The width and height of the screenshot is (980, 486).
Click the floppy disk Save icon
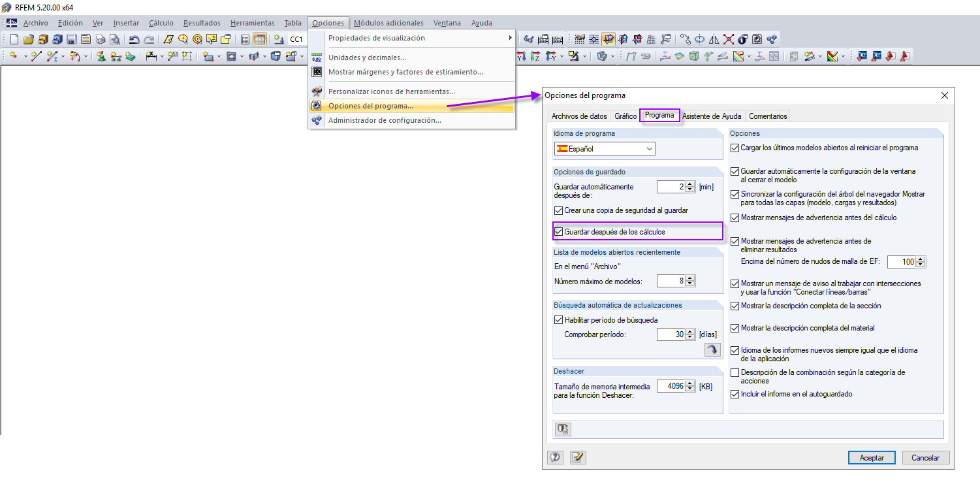click(71, 39)
